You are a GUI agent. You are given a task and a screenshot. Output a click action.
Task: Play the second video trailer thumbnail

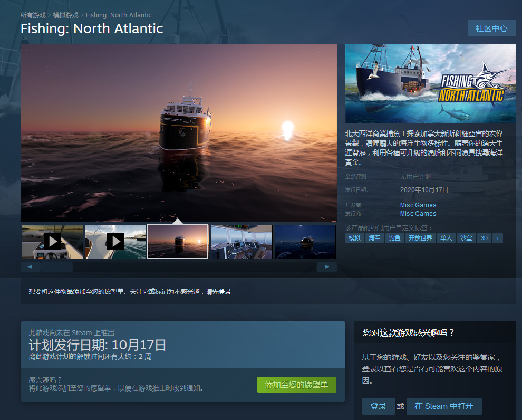coord(114,241)
